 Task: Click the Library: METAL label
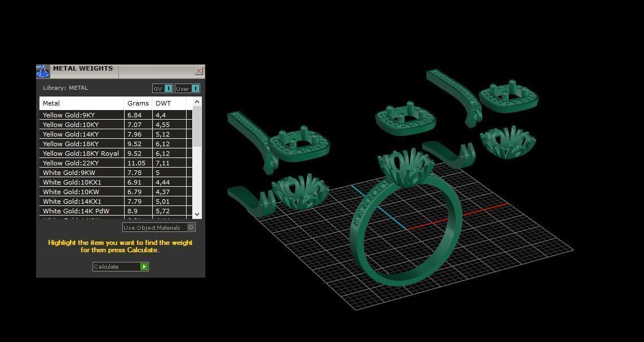coord(65,88)
